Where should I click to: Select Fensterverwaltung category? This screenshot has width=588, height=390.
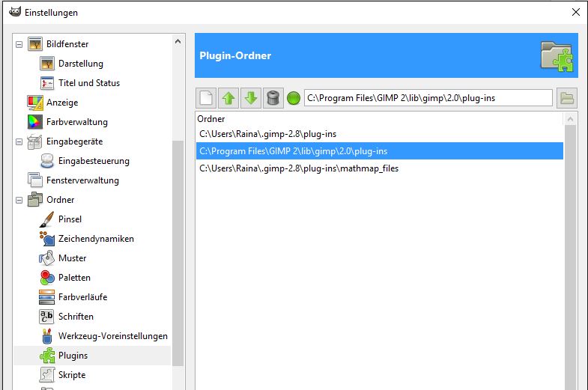(82, 180)
